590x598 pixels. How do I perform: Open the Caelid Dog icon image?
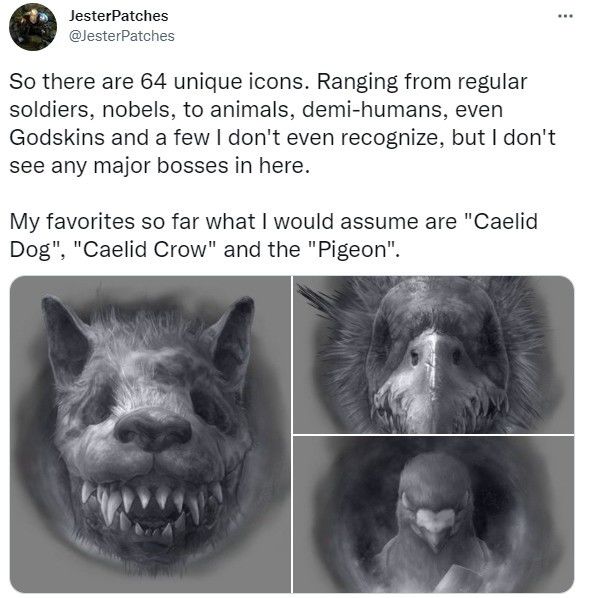(150, 434)
